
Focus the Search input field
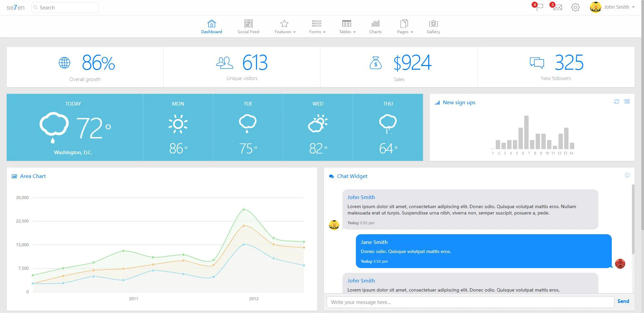[65, 7]
